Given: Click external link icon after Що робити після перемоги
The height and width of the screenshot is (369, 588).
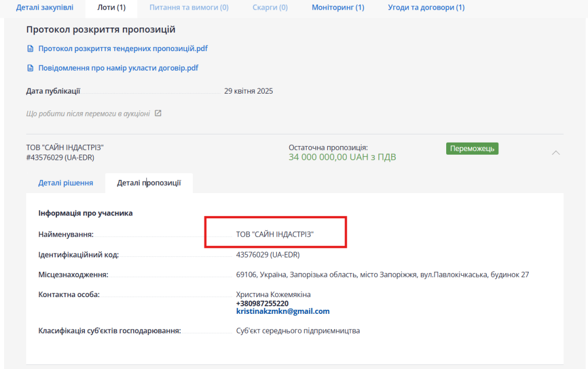Looking at the screenshot, I should pos(158,113).
